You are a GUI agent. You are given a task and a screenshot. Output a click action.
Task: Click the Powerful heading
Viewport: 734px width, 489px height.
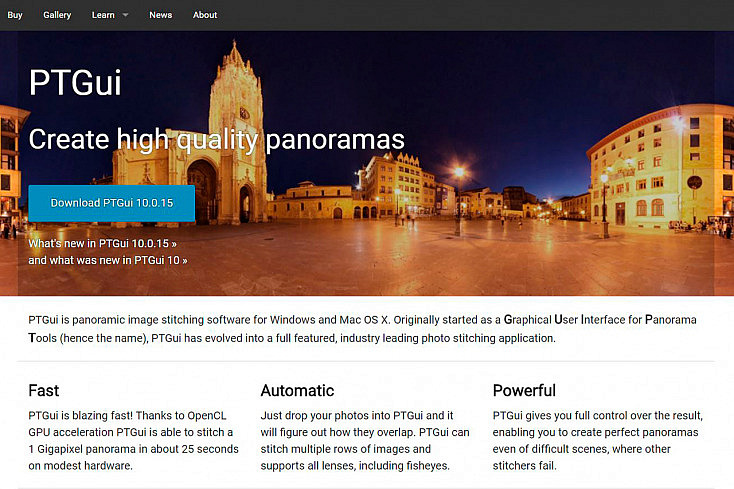point(524,390)
